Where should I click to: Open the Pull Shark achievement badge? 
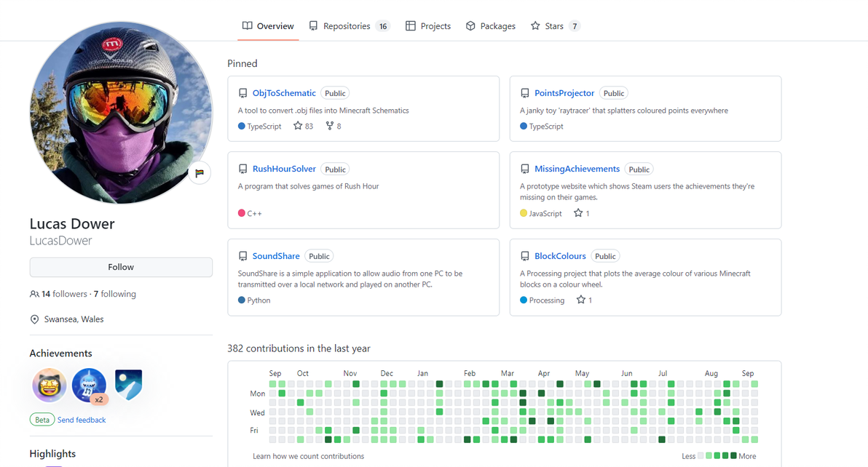(x=89, y=385)
